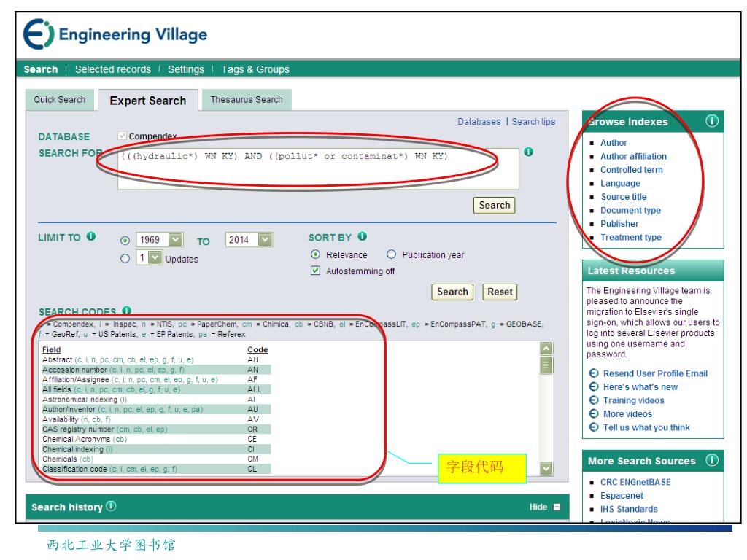Open the Search menu item

[x=41, y=69]
